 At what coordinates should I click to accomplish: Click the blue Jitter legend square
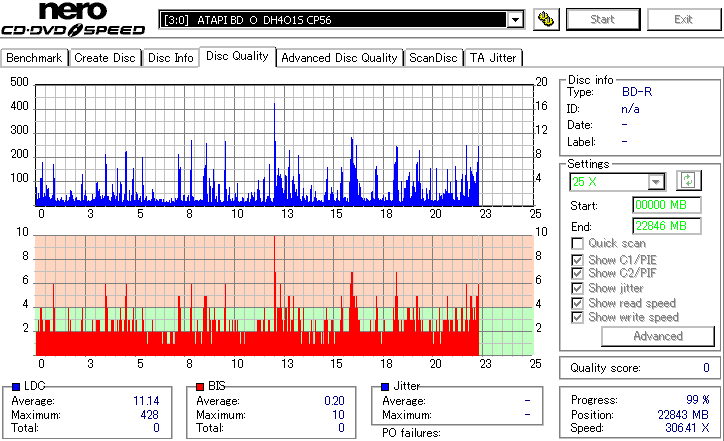click(x=385, y=387)
